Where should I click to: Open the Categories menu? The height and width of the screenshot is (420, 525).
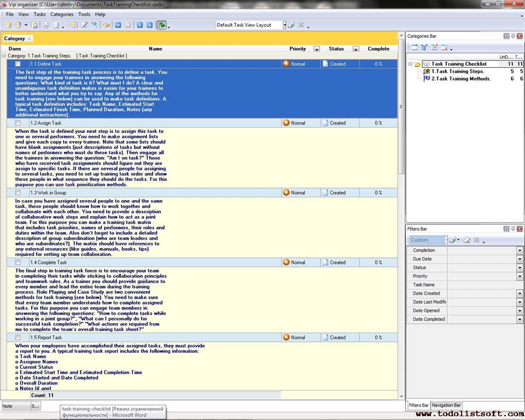coord(62,14)
